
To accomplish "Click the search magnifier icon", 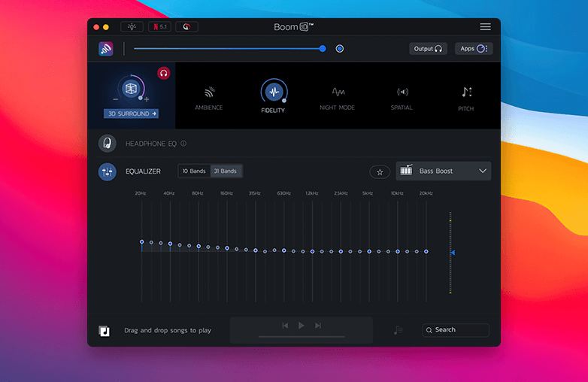I will 429,330.
